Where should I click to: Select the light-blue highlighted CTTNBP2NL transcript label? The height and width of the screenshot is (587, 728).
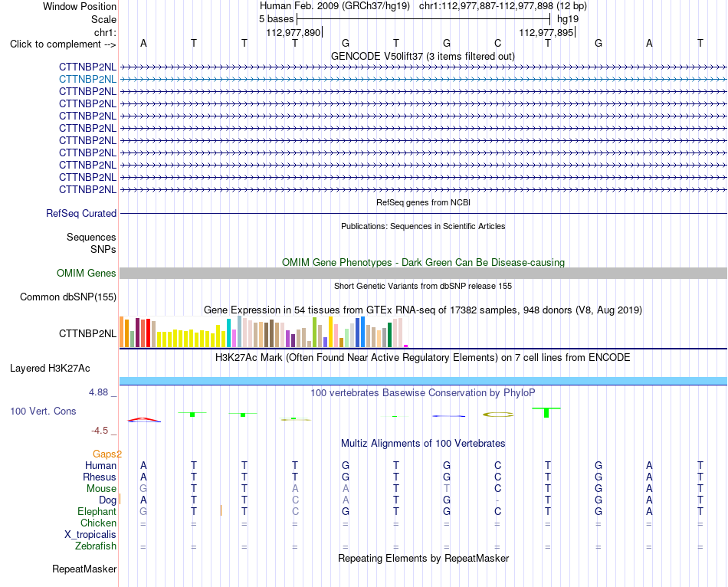tap(87, 80)
